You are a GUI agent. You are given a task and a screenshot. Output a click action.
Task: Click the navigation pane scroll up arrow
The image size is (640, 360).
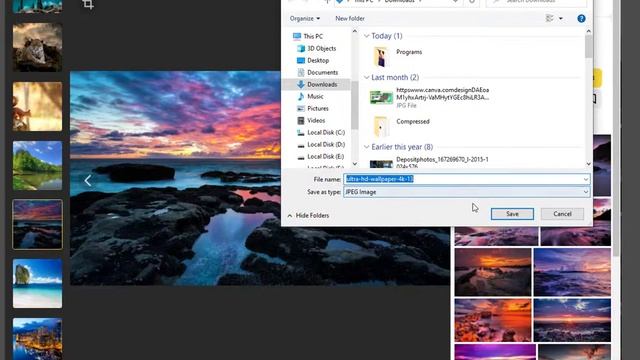point(354,31)
